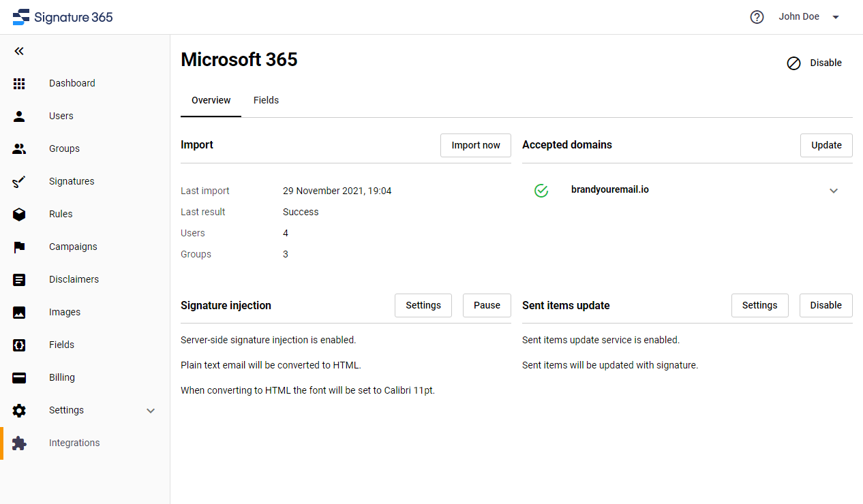Open the Settings label in the sidebar
Screen dimensions: 863x504
pos(66,410)
